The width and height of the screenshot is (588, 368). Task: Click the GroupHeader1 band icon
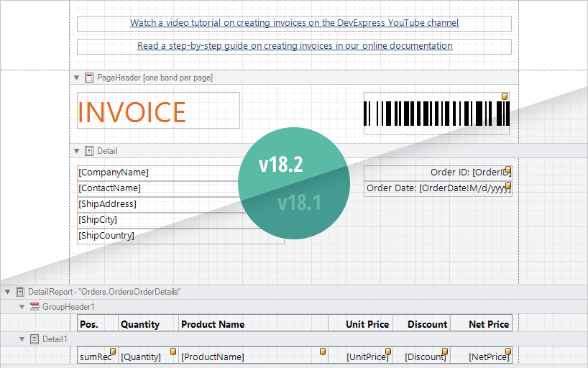35,306
